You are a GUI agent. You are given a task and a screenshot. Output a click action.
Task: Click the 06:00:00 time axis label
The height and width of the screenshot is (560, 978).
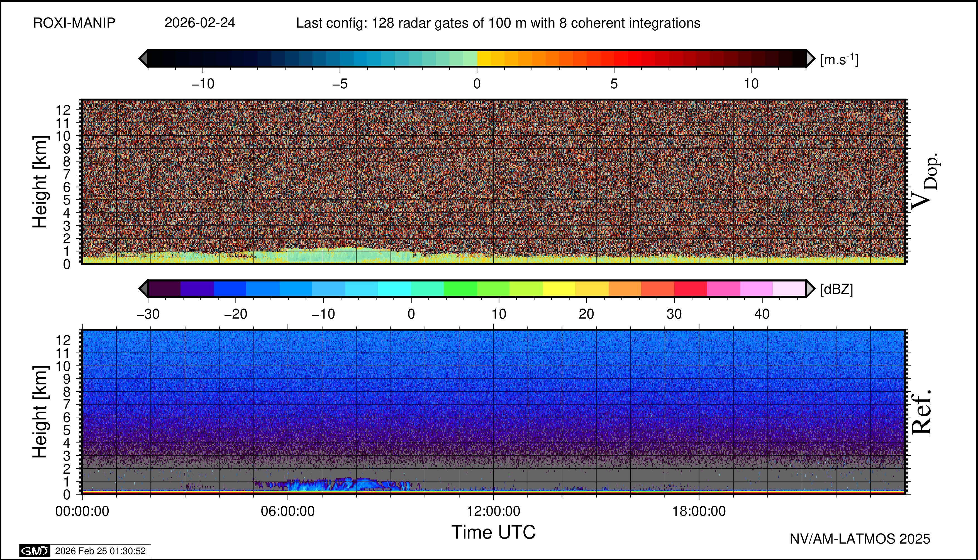(287, 511)
